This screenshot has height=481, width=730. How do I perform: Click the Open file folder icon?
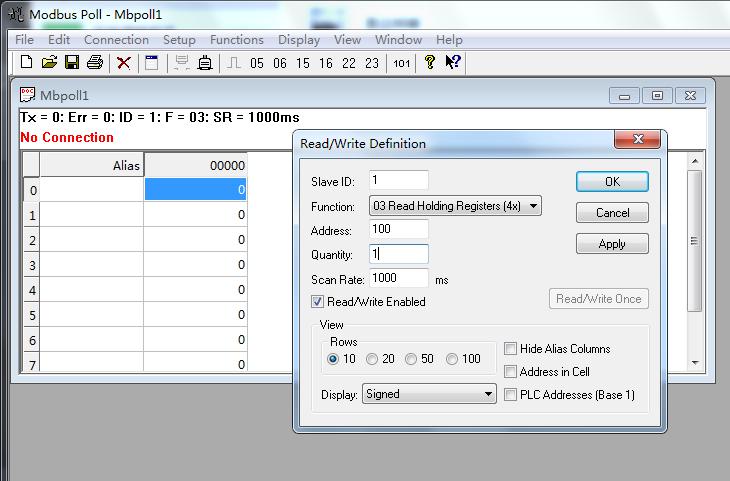[49, 63]
